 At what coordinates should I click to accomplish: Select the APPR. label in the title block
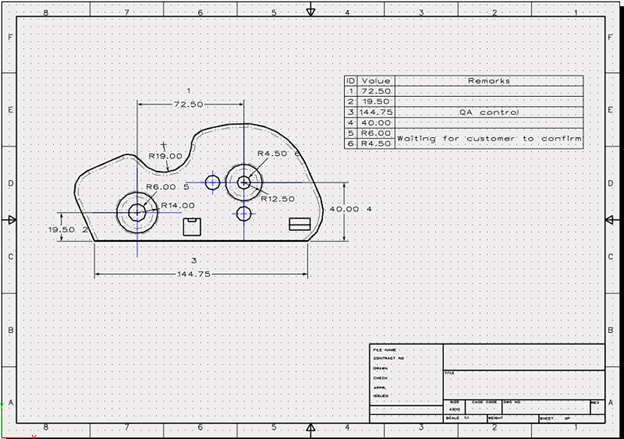tap(380, 387)
